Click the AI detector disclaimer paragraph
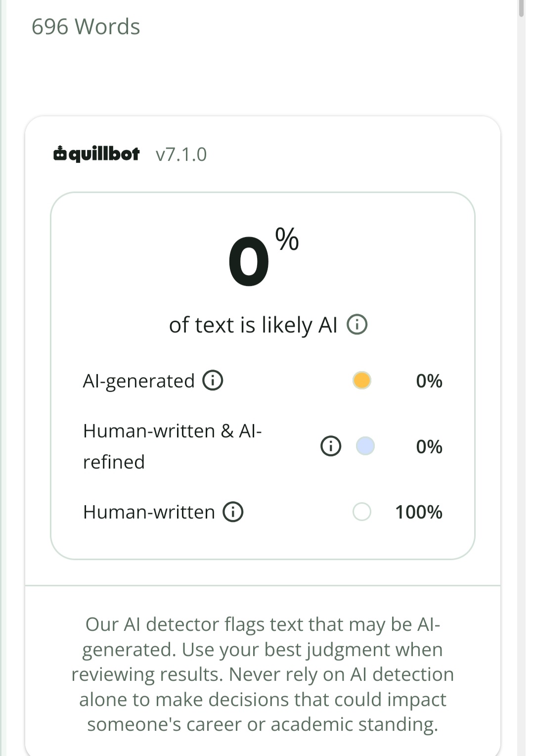The image size is (534, 756). (263, 674)
